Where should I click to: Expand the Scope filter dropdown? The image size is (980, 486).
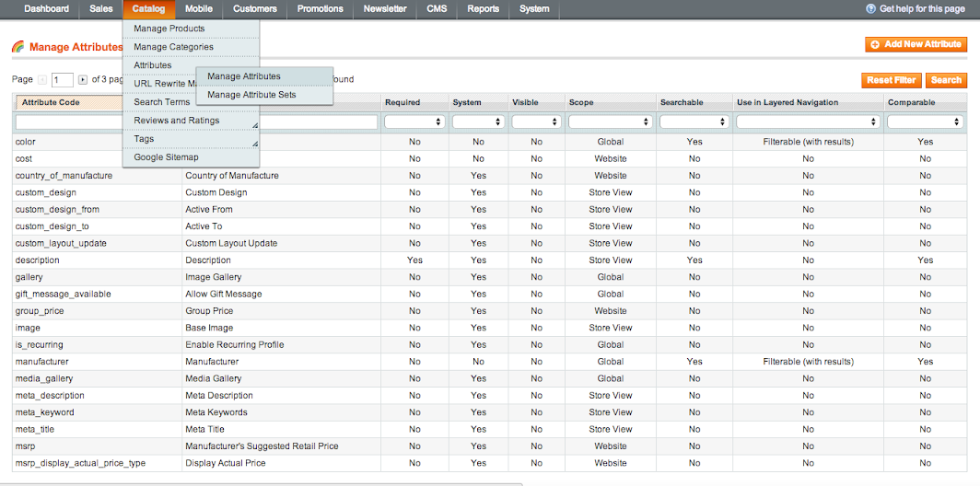point(610,121)
